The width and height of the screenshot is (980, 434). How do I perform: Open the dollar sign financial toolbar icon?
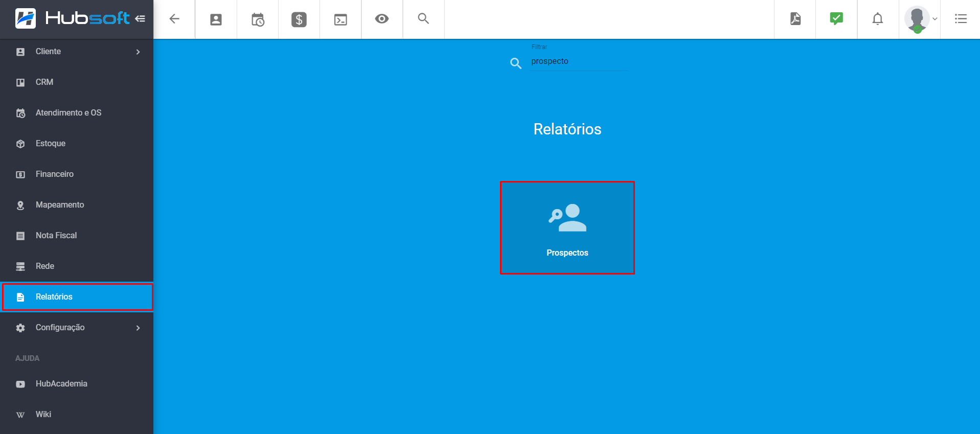[299, 19]
